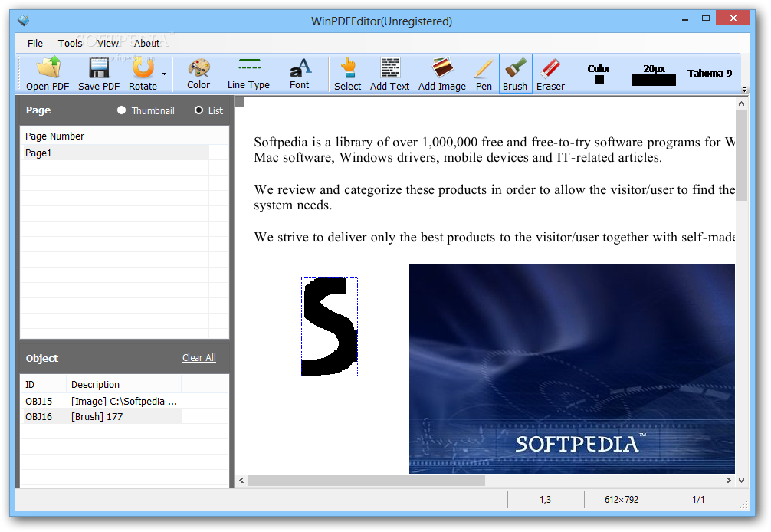The image size is (771, 532).
Task: Maximize the WinPDFEditor window
Action: click(x=706, y=18)
